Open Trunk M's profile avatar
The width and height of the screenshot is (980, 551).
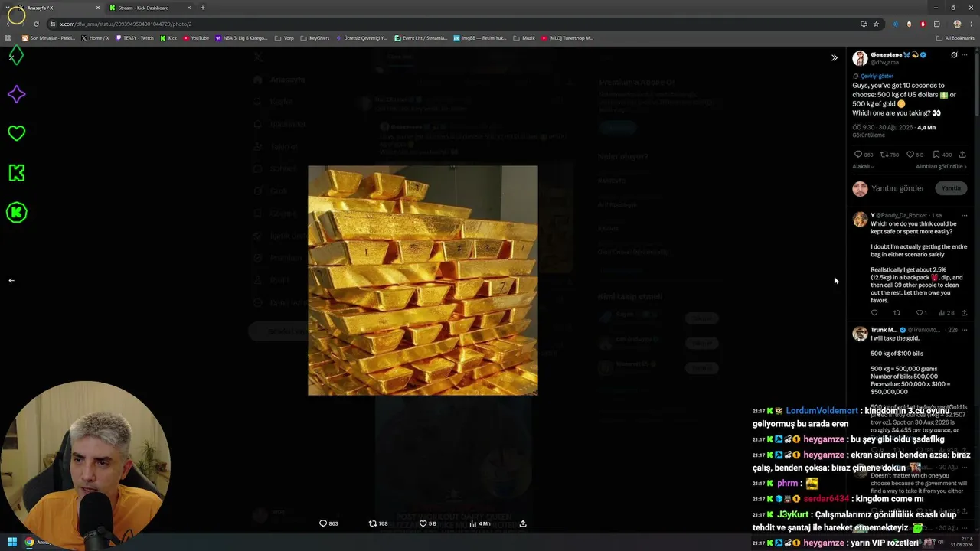click(860, 333)
